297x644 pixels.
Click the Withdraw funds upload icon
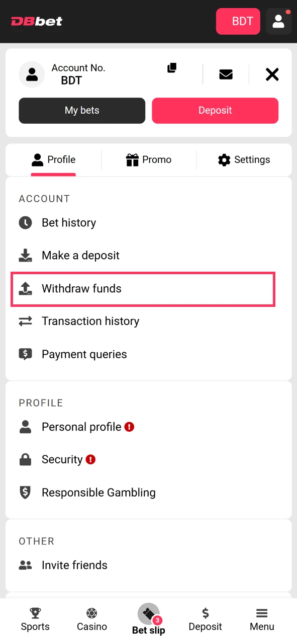point(26,288)
